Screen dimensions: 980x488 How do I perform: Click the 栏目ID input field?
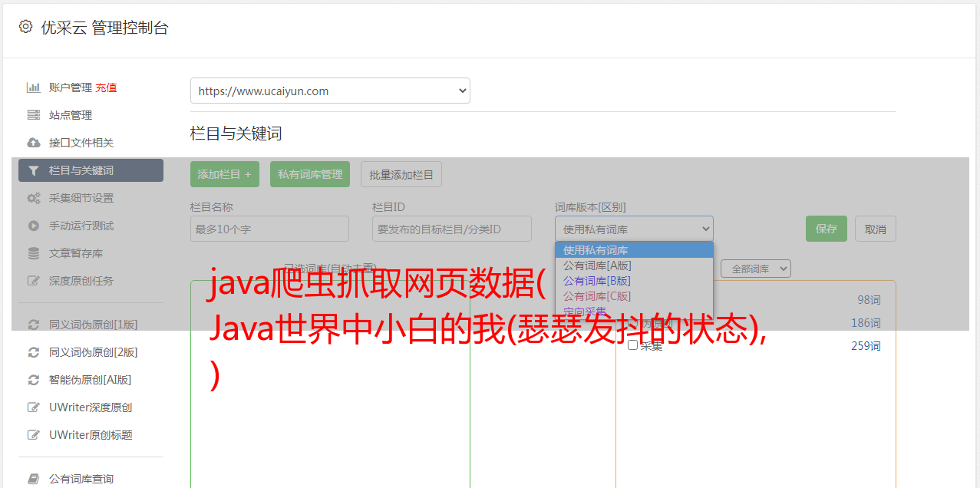(452, 229)
